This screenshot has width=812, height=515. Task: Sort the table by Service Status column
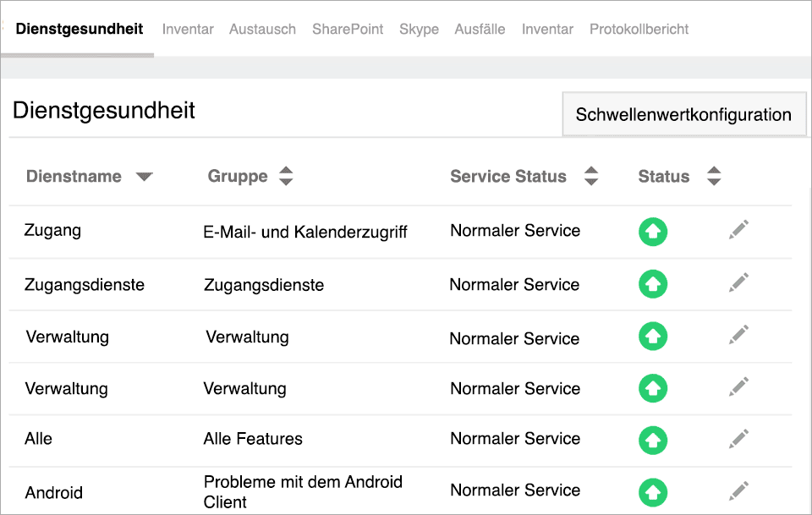pyautogui.click(x=591, y=176)
